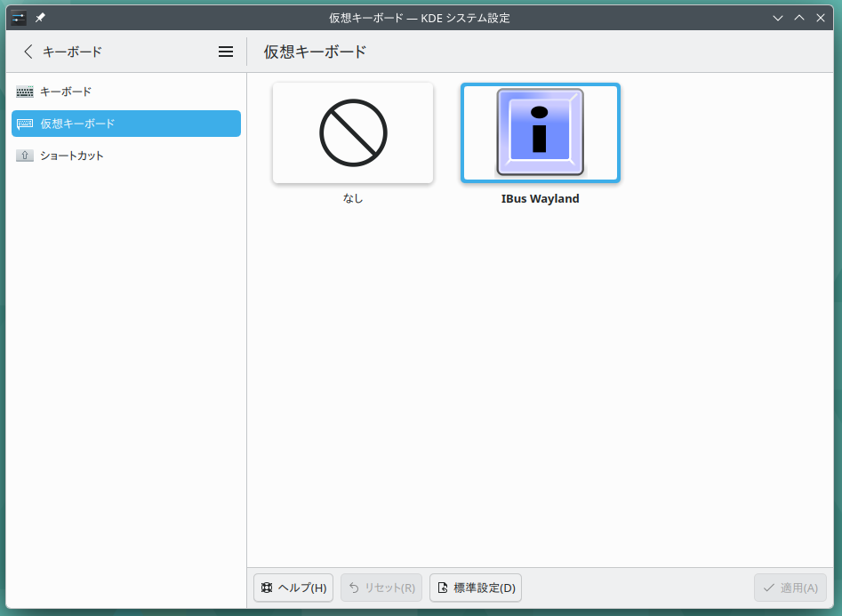Click the IBus Wayland text label
Image resolution: width=842 pixels, height=616 pixels.
pyautogui.click(x=540, y=199)
